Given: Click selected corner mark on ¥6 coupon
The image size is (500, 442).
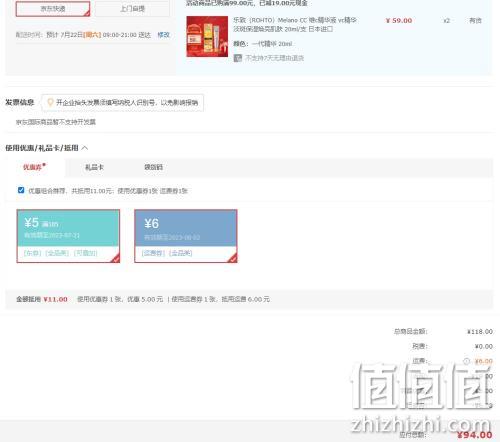Looking at the screenshot, I should pyautogui.click(x=233, y=258).
